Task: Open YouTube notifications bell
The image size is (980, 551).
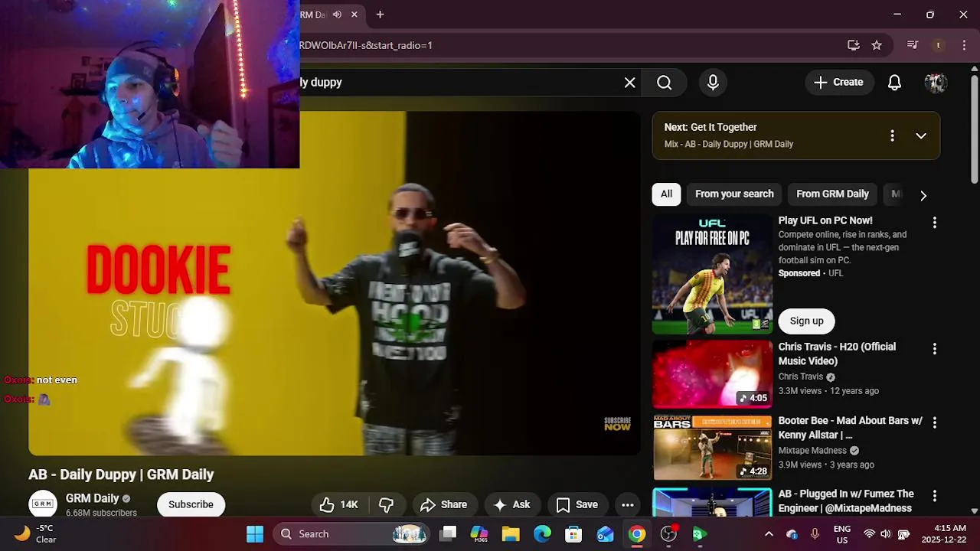Action: (x=894, y=83)
